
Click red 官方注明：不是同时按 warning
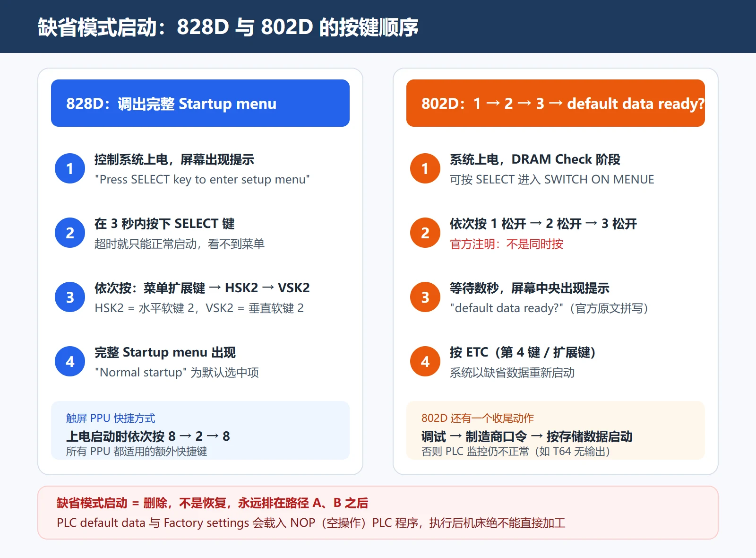507,244
